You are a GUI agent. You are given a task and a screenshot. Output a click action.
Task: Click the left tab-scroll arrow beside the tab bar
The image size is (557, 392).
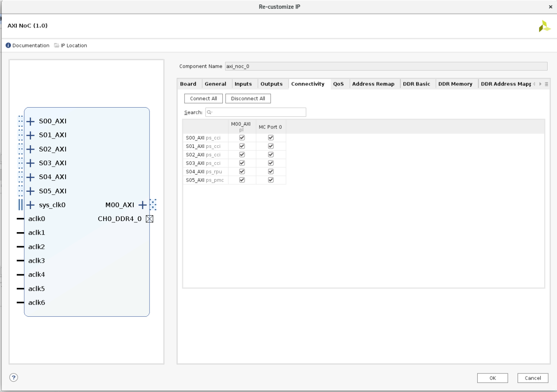pos(535,83)
